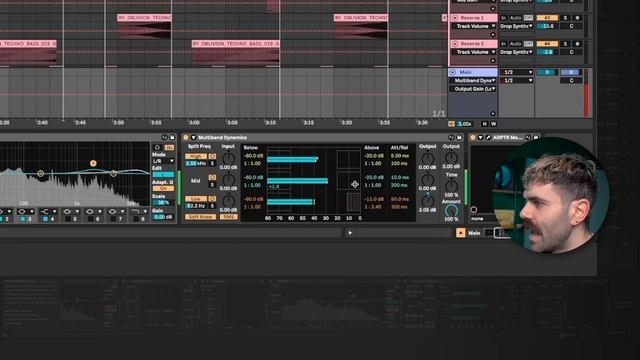Open ADPTR plugin window with wrench icon
The height and width of the screenshot is (360, 640).
coord(487,138)
